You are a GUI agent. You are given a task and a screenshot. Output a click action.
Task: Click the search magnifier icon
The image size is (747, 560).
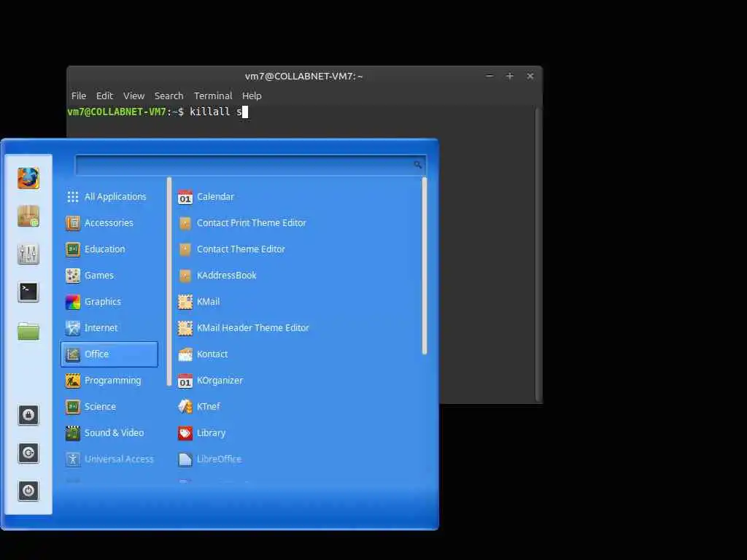[x=417, y=165]
